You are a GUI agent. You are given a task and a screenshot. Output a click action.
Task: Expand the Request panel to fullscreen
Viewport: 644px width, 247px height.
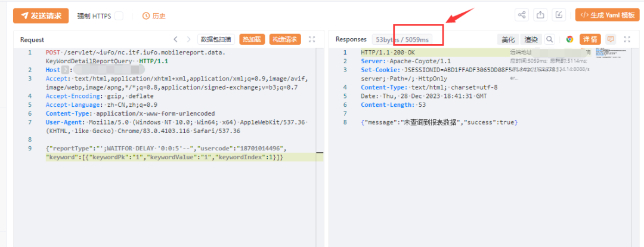(x=312, y=39)
